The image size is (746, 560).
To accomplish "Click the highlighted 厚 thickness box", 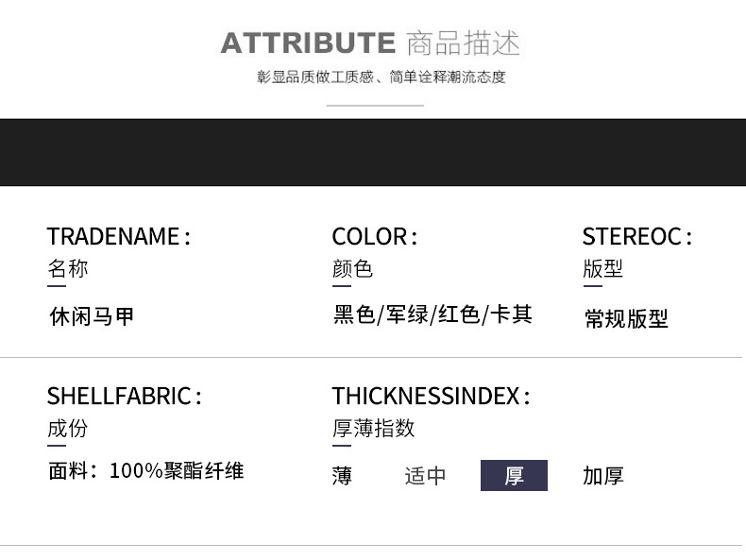I will pyautogui.click(x=514, y=476).
